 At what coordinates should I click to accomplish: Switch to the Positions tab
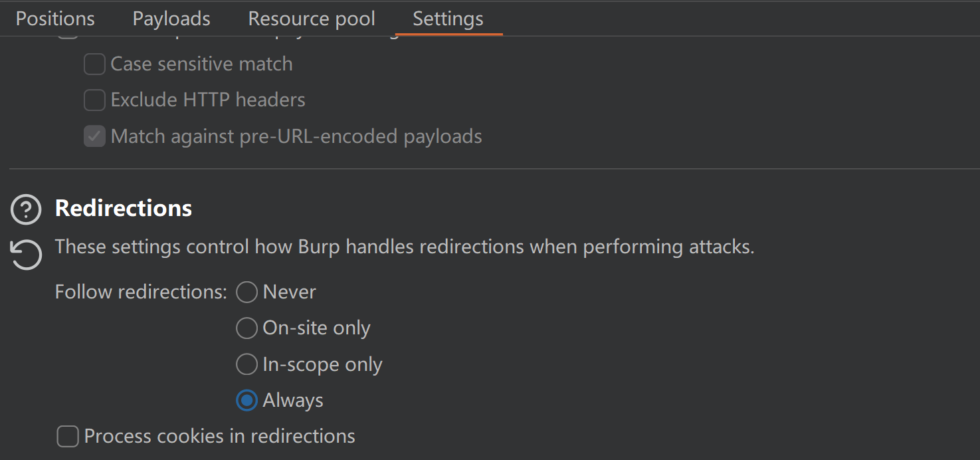[55, 19]
